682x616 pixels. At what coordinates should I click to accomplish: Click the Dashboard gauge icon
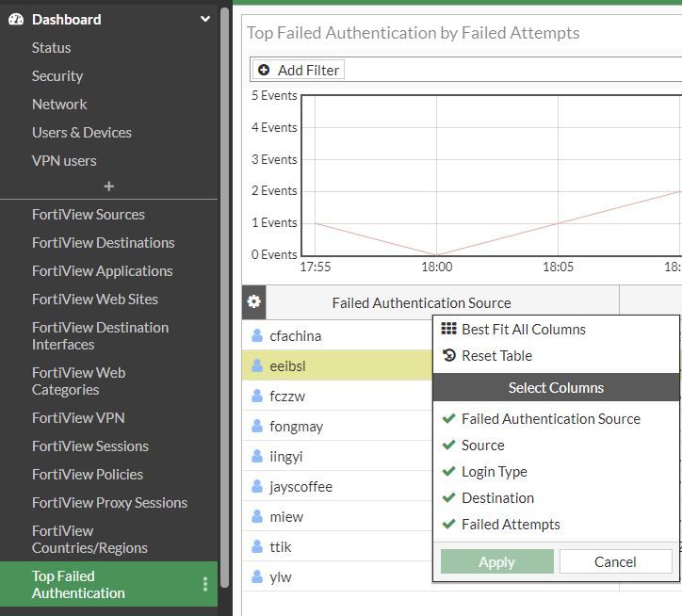[16, 19]
